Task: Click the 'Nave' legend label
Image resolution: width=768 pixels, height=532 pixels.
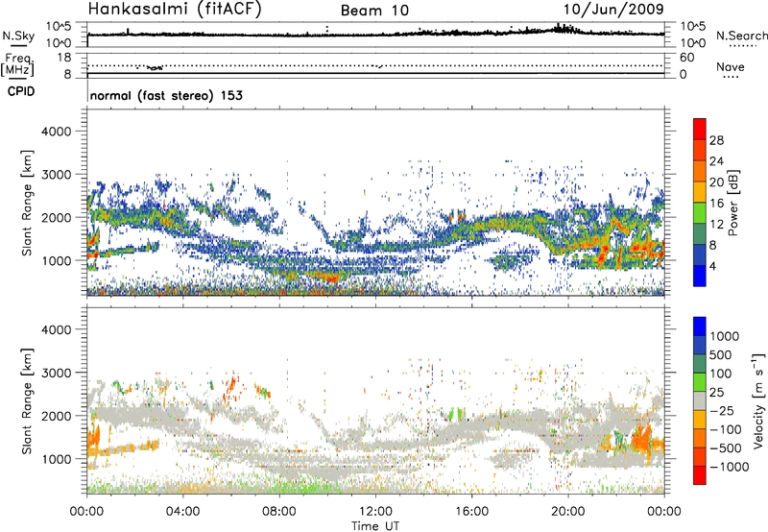Action: click(x=731, y=66)
